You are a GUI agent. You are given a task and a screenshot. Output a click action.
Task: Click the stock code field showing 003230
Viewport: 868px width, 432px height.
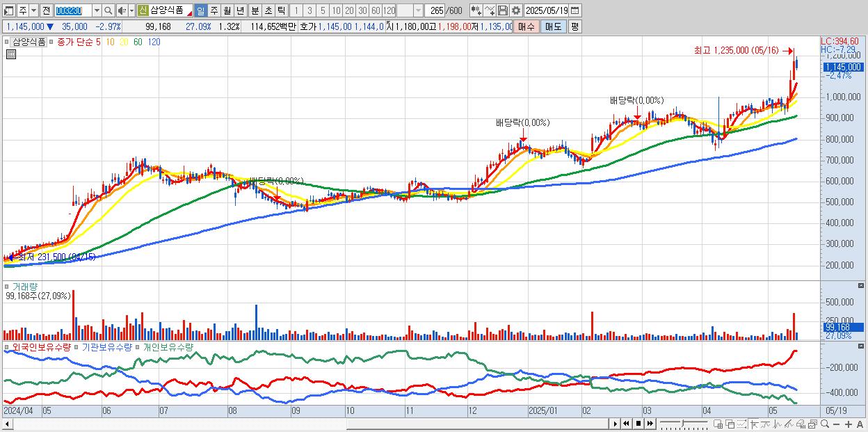pyautogui.click(x=73, y=10)
